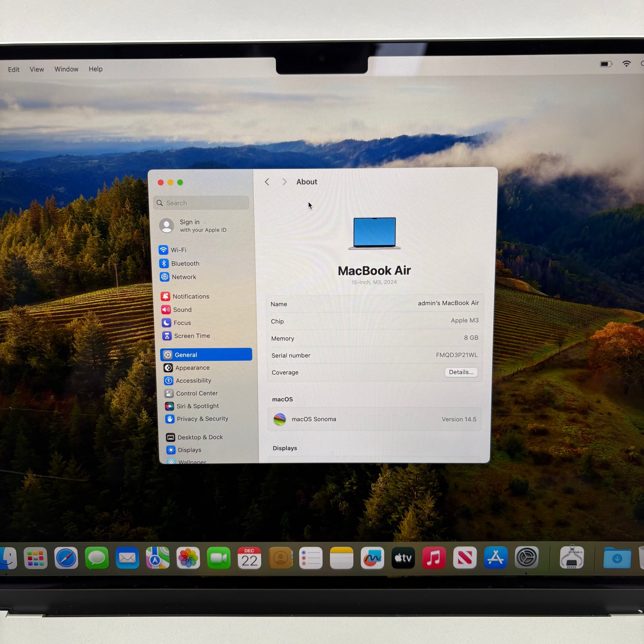Go to Sound settings
Screen dimensions: 644x644
(182, 310)
